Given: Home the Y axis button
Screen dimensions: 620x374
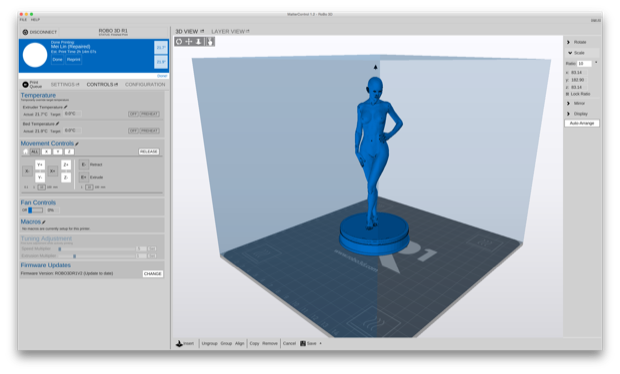Looking at the screenshot, I should (x=58, y=151).
